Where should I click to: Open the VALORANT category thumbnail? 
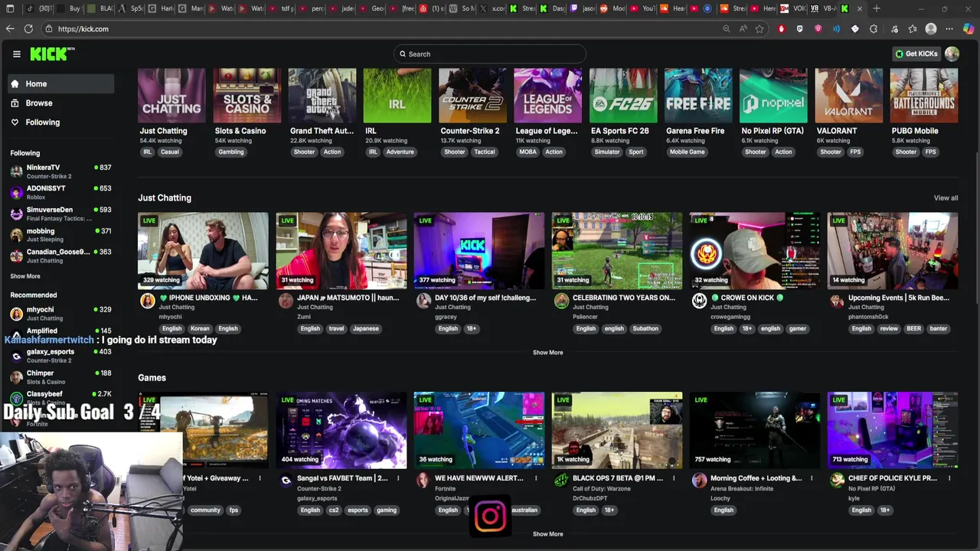848,96
